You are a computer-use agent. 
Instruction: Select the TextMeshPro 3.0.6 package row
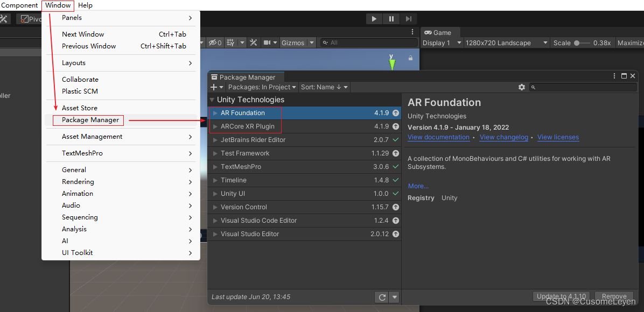[x=304, y=167]
